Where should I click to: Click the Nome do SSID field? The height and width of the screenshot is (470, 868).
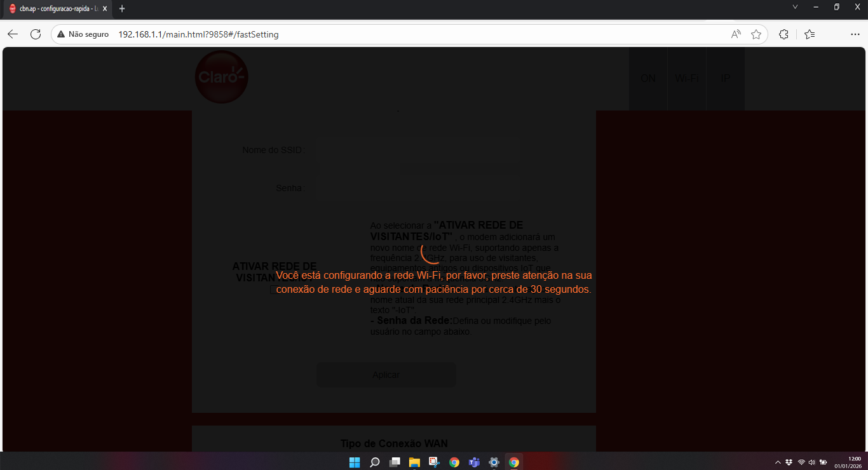[x=416, y=151]
